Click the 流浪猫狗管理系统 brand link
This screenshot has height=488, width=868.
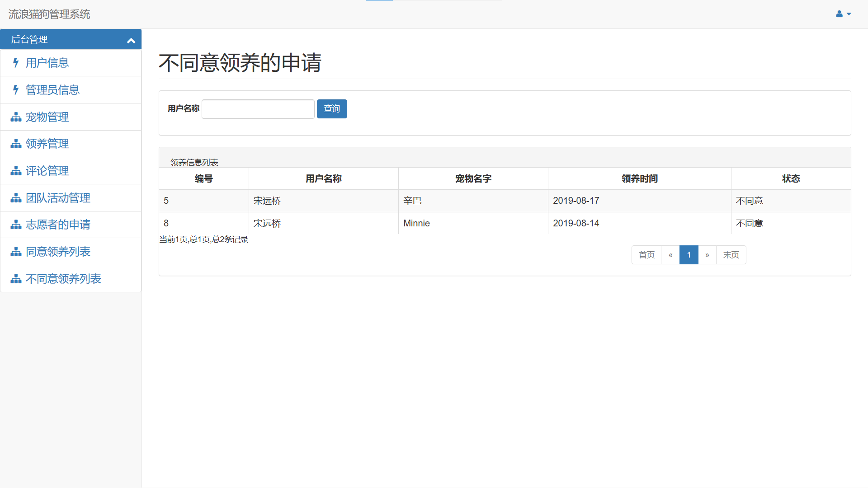[x=49, y=14]
